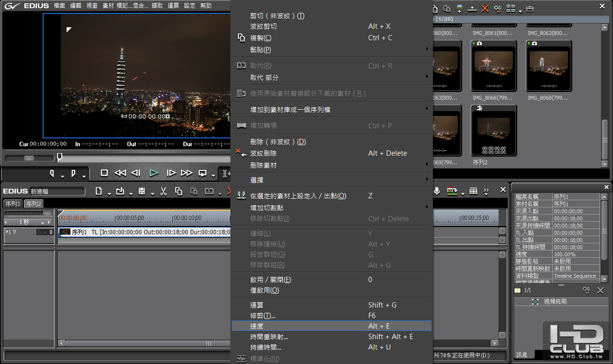Click the toolbox icon in bin toolbar
The height and width of the screenshot is (364, 613).
pos(530,9)
